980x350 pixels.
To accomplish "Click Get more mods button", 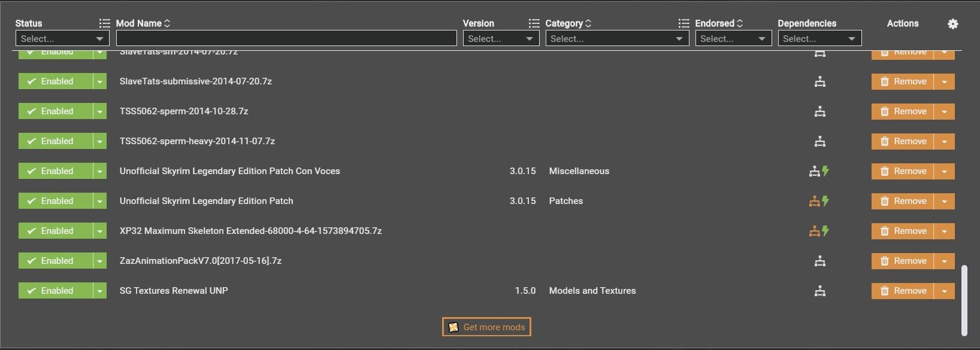I will coord(486,327).
